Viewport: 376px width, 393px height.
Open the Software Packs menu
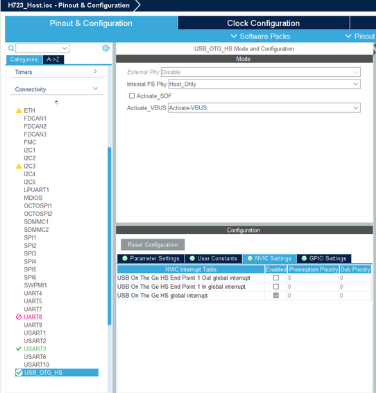[260, 36]
